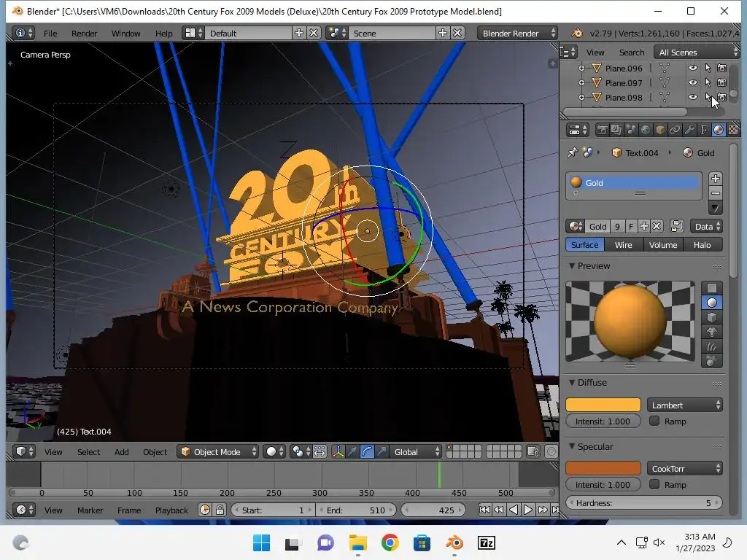Collapse the Preview panel

tap(572, 265)
